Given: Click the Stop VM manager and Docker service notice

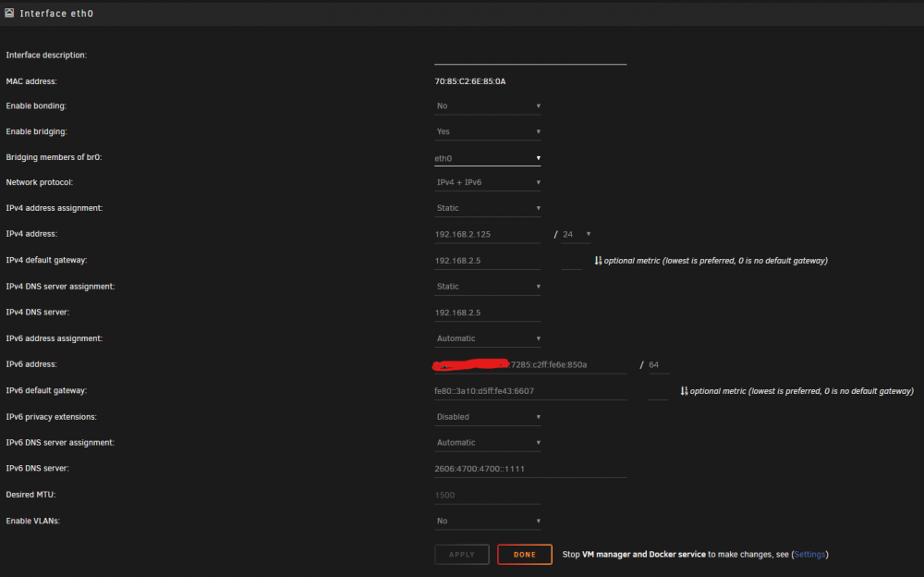Looking at the screenshot, I should [x=696, y=555].
